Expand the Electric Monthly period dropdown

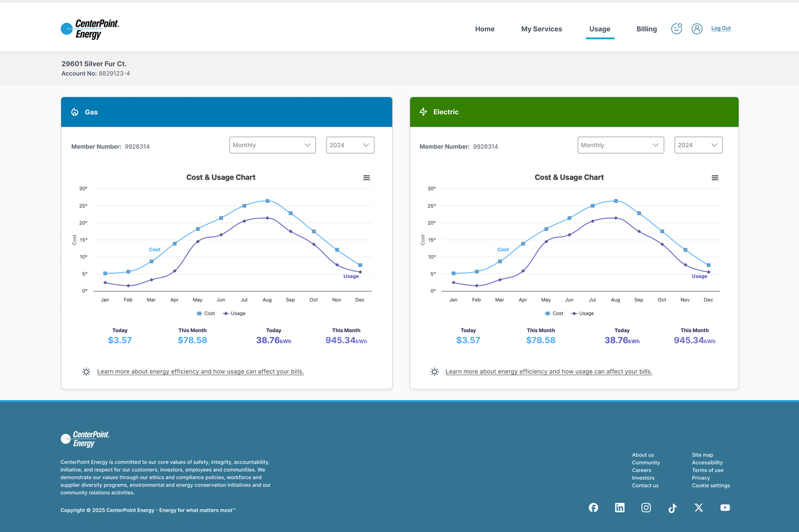pos(620,145)
